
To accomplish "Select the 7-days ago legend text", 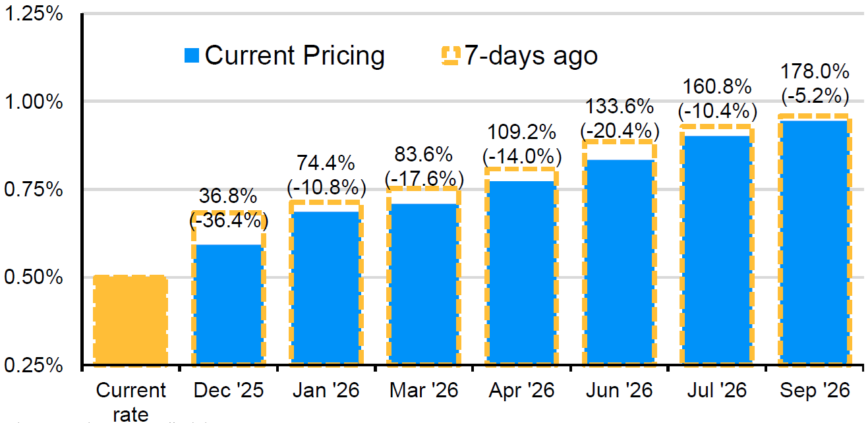I will coord(531,55).
